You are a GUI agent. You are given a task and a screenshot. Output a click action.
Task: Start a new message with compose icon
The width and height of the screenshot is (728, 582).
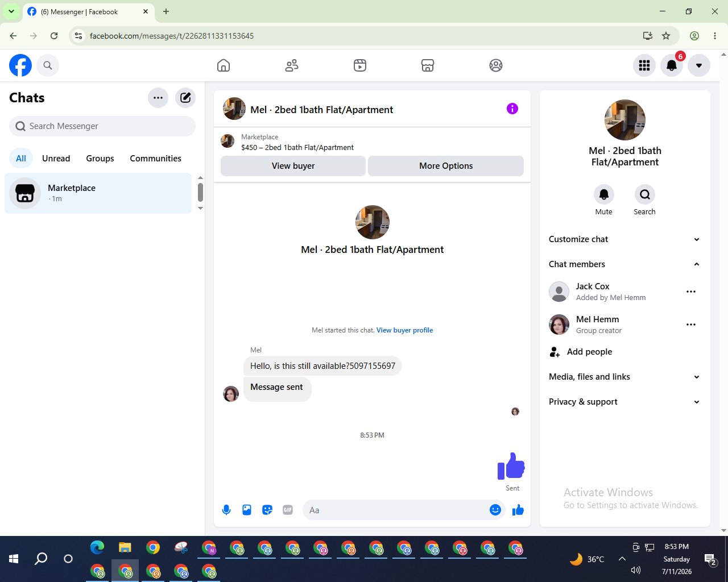pyautogui.click(x=185, y=98)
